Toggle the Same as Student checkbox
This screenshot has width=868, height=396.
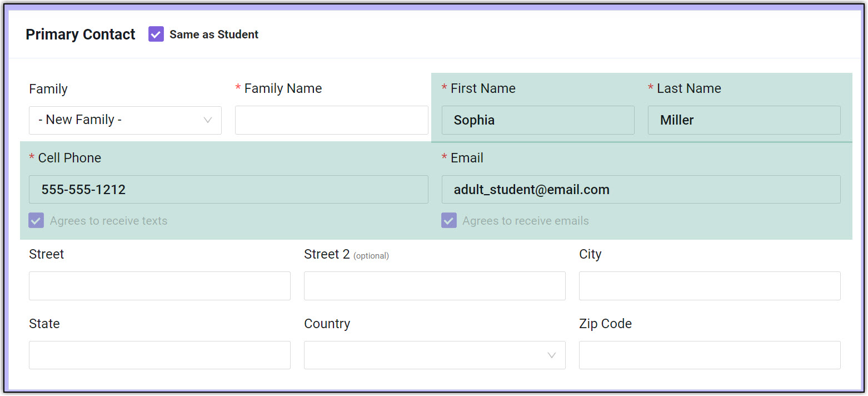[x=156, y=34]
